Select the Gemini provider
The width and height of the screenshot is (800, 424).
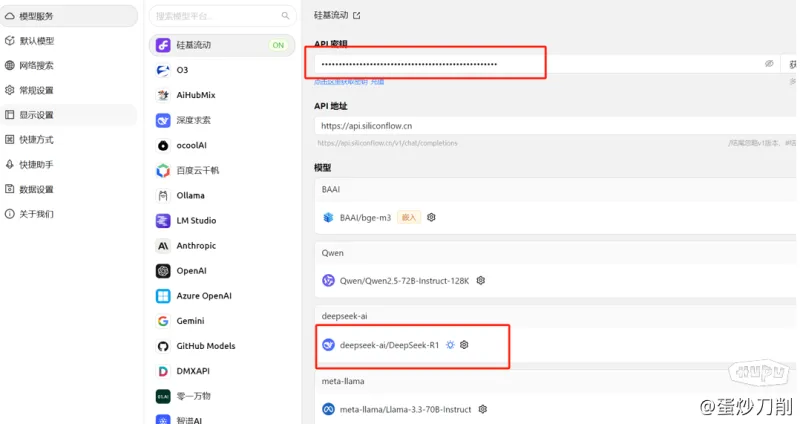[x=222, y=320]
